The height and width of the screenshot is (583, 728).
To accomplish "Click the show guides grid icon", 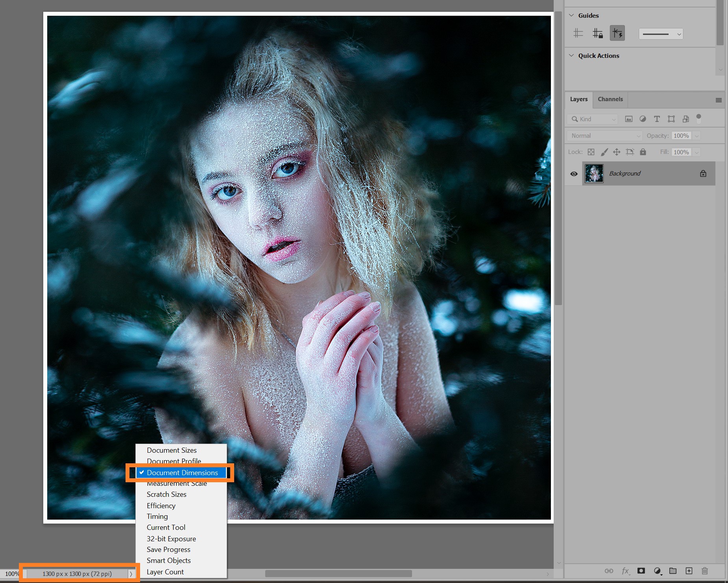I will point(578,33).
